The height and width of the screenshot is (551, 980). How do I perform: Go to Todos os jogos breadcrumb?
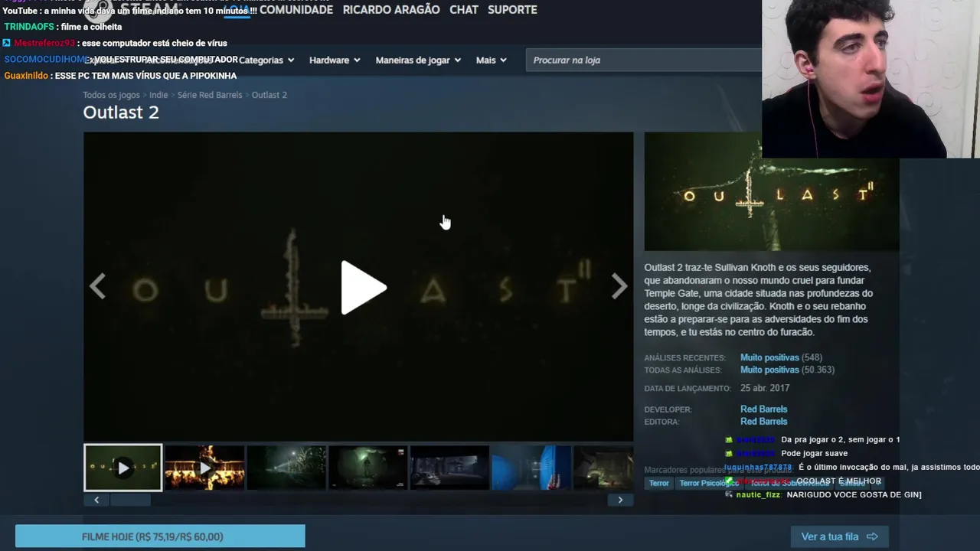(x=111, y=95)
